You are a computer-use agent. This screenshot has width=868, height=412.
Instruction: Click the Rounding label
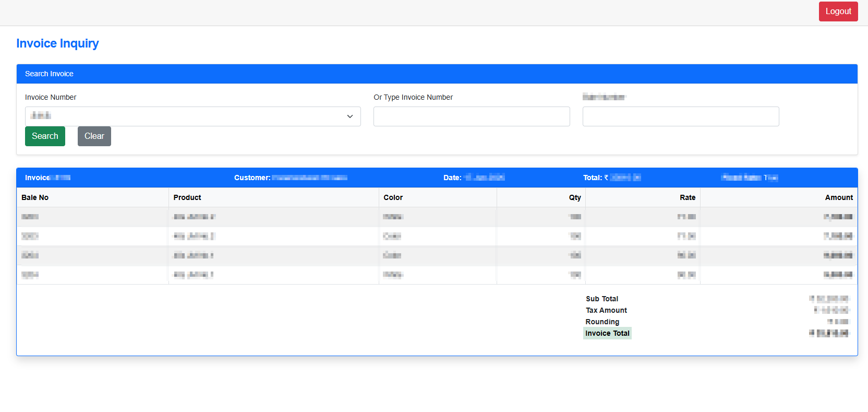(602, 322)
